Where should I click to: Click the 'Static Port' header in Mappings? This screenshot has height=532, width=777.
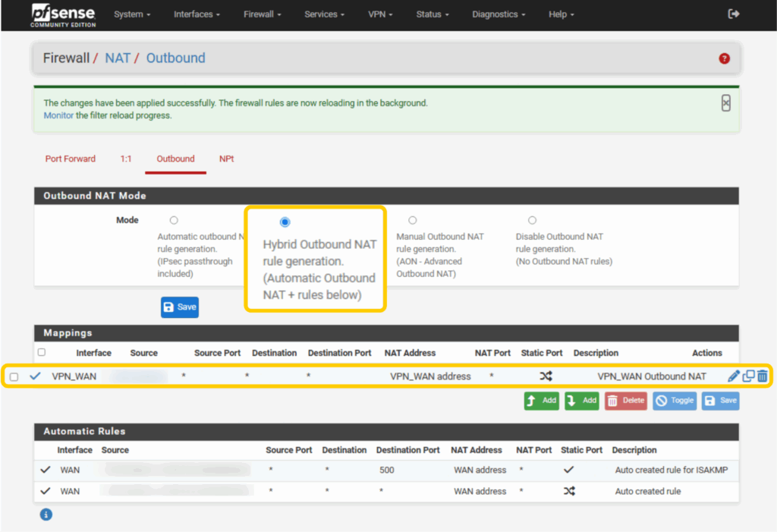coord(542,353)
